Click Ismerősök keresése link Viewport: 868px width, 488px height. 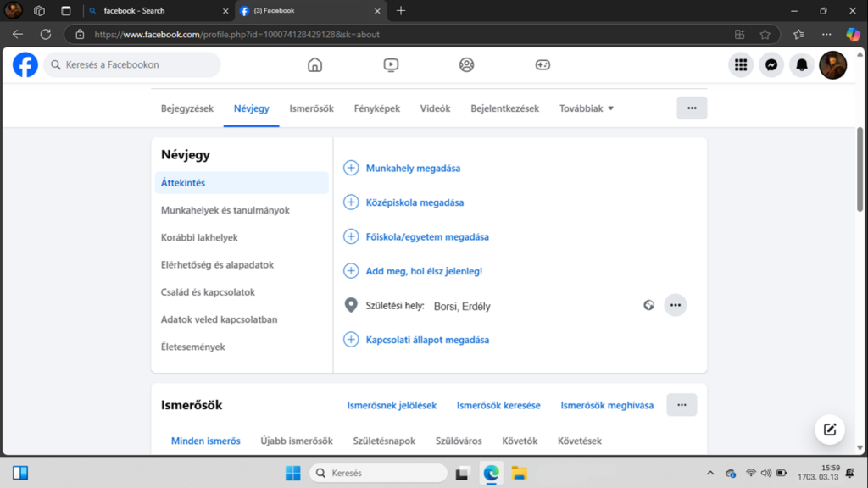(x=498, y=405)
